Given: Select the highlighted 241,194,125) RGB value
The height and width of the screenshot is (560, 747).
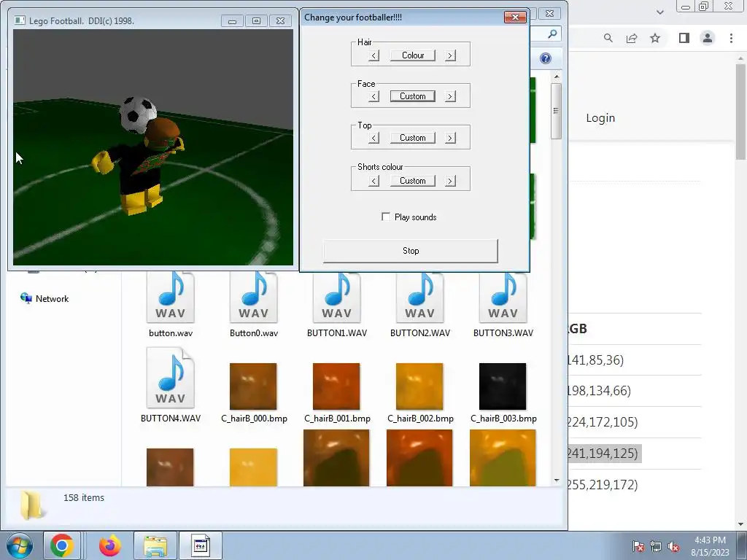Looking at the screenshot, I should pos(603,454).
